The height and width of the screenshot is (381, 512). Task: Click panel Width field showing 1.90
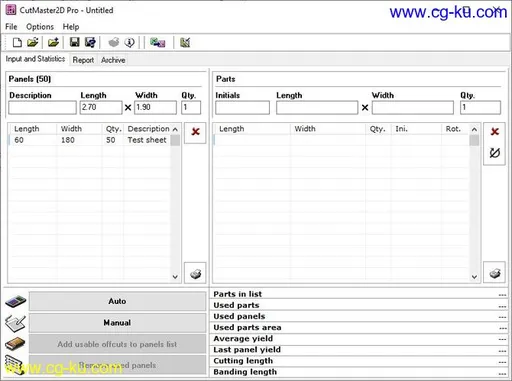[155, 108]
